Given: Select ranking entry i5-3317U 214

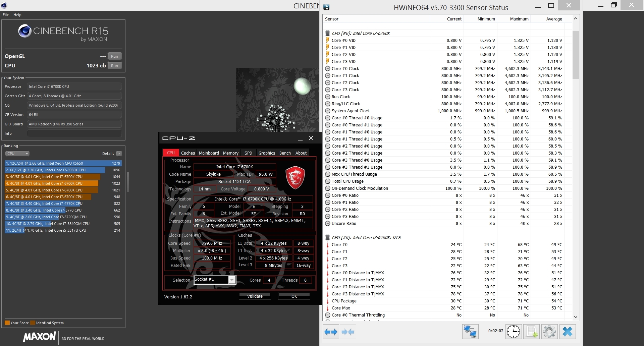Looking at the screenshot, I should click(x=63, y=230).
